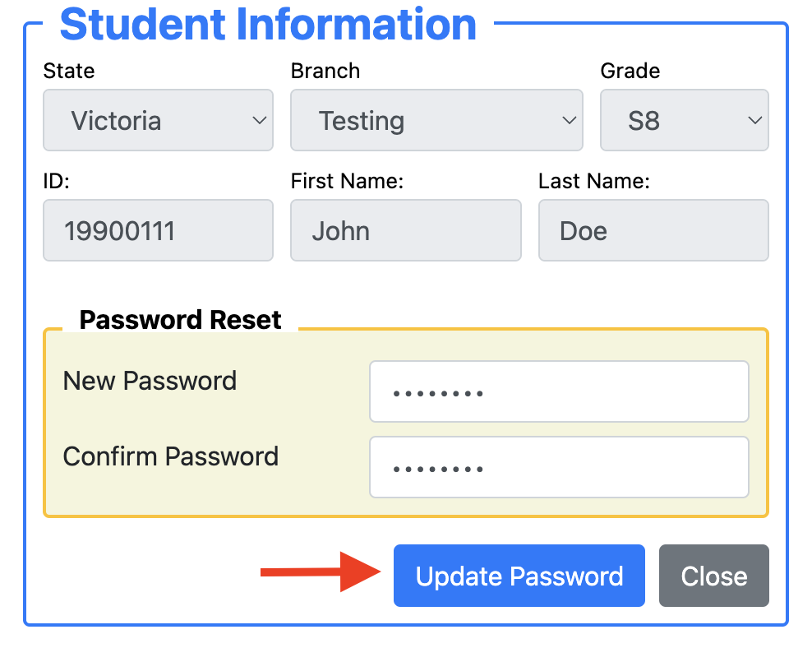Viewport: 812px width, 648px height.
Task: Click the Grade dropdown chevron arrow
Action: click(x=754, y=120)
